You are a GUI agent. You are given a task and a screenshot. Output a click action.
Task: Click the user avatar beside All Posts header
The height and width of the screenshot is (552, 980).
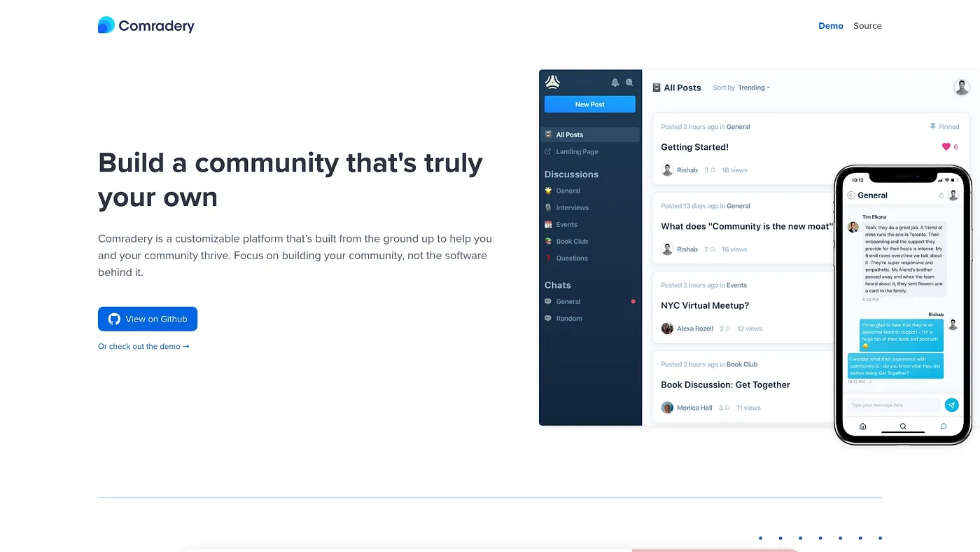pos(962,88)
